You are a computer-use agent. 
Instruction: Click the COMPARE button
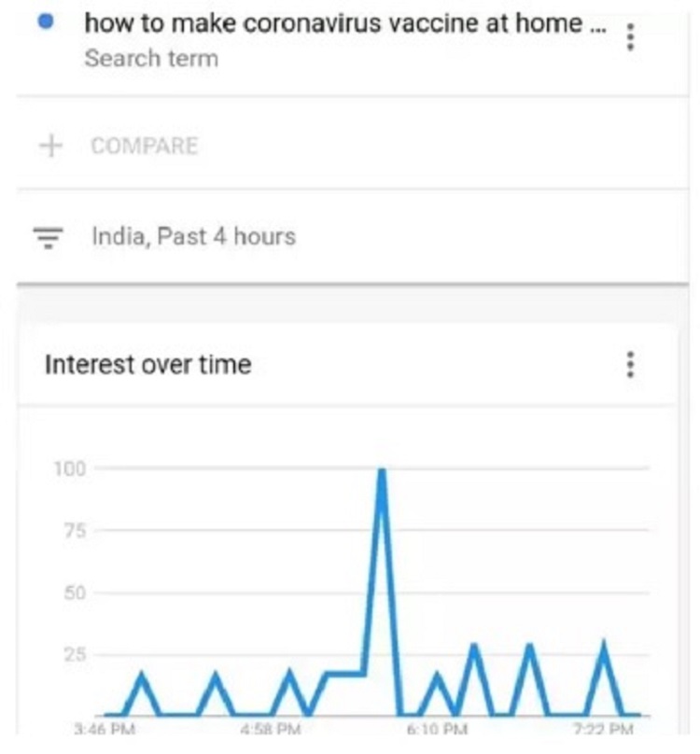(x=145, y=146)
